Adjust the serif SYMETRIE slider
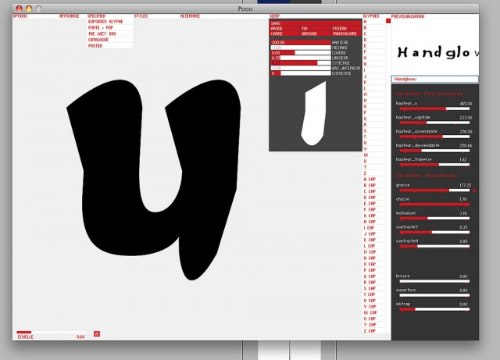 click(x=301, y=63)
